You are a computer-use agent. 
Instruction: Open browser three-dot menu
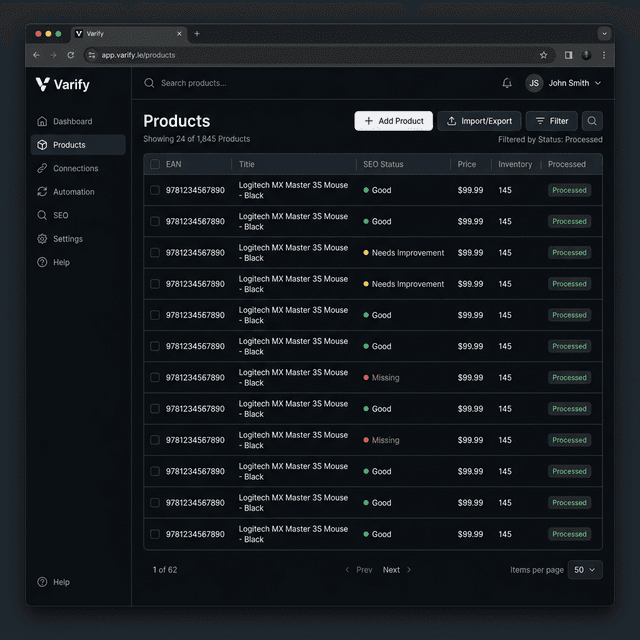click(604, 55)
